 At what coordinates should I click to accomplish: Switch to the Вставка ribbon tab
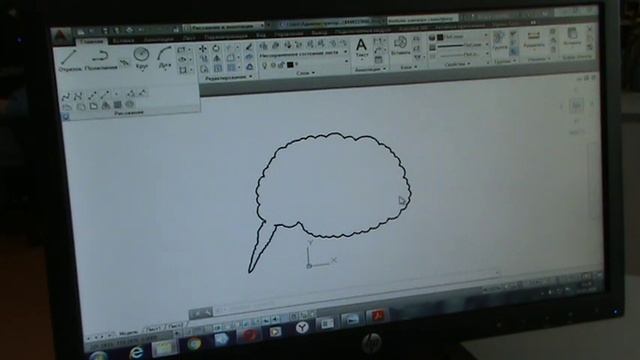pos(123,40)
